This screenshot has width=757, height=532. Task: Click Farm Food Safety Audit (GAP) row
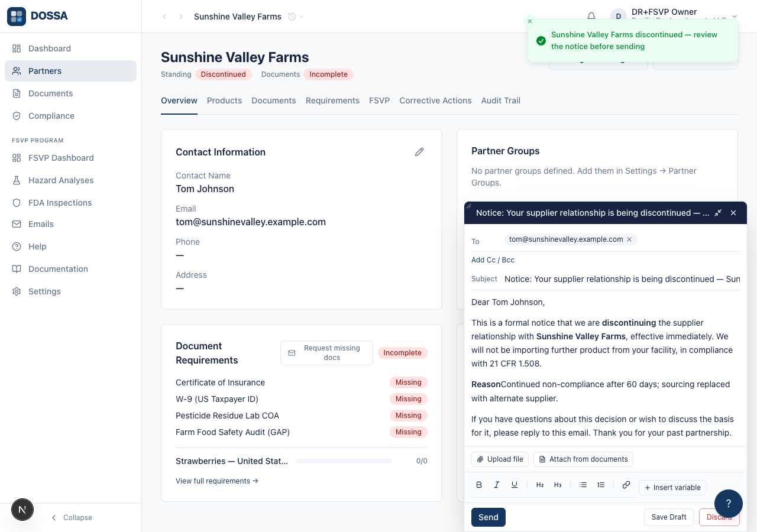302,432
